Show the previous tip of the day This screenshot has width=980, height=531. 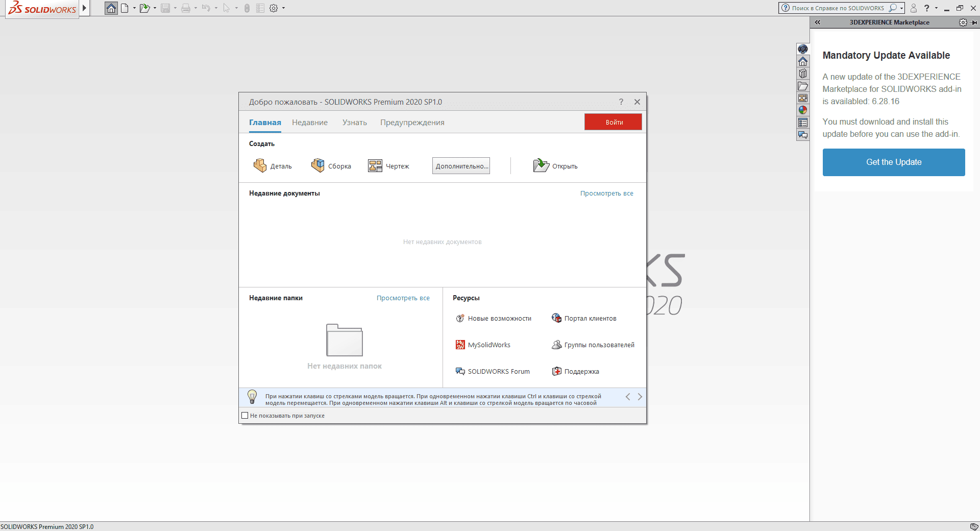click(628, 397)
